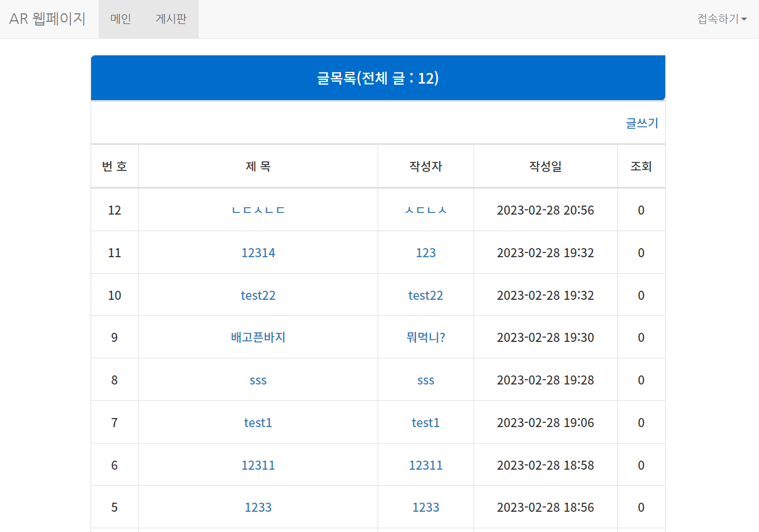Open sss post in title column
The width and height of the screenshot is (759, 532).
258,380
